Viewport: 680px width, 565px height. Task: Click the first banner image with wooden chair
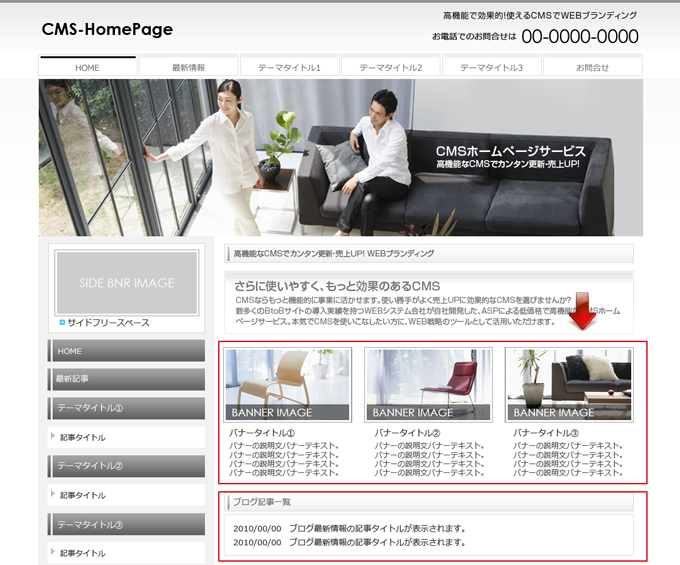288,384
